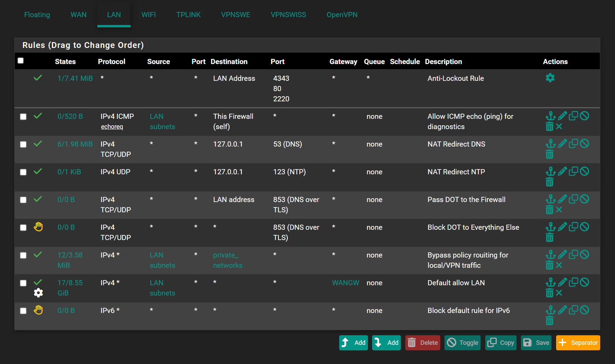This screenshot has width=615, height=364.
Task: Switch to the Floating tab
Action: pyautogui.click(x=37, y=15)
